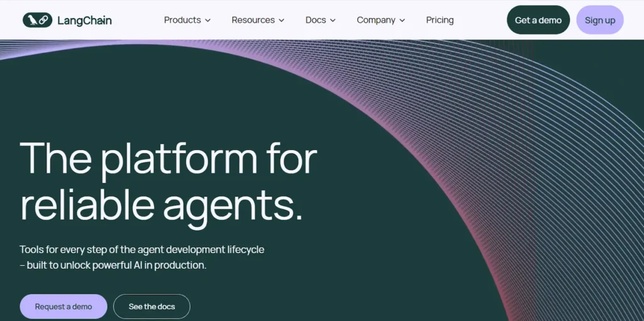Click text "Tools for every step of the agent development lifecycle"

[142, 249]
